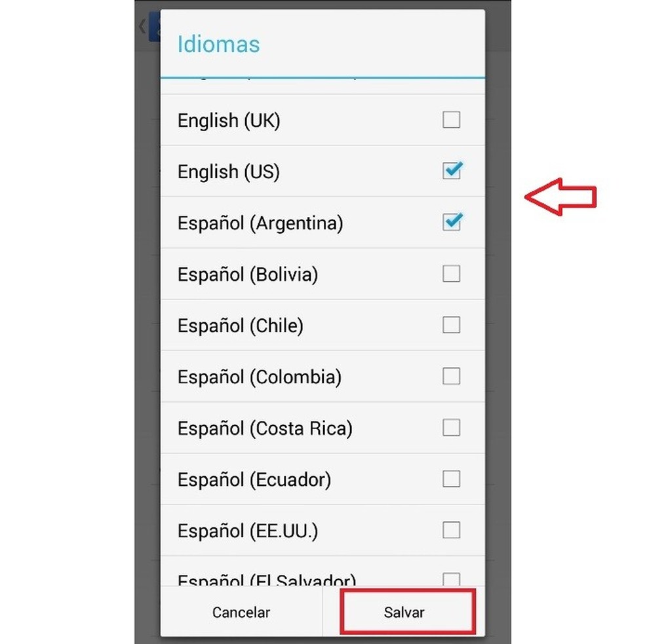The width and height of the screenshot is (645, 644).
Task: Check the Español (Chile) checkbox
Action: click(x=452, y=325)
